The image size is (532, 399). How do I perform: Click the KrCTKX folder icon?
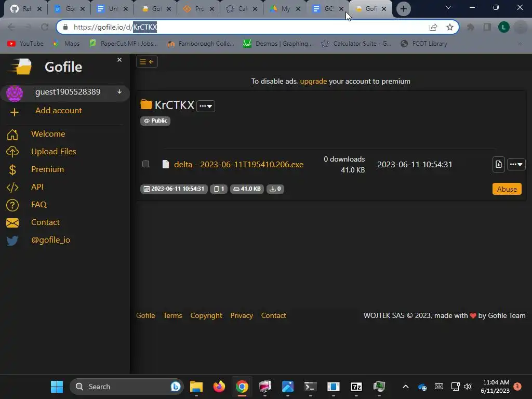[146, 104]
